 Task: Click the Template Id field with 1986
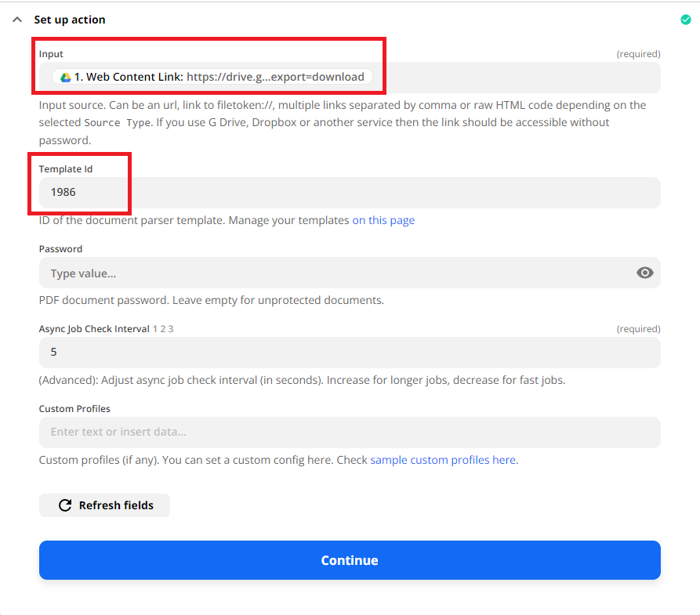tap(350, 193)
